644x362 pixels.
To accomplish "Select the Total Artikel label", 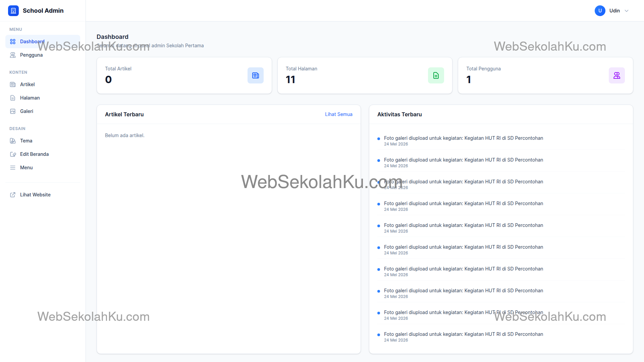I will (x=118, y=69).
